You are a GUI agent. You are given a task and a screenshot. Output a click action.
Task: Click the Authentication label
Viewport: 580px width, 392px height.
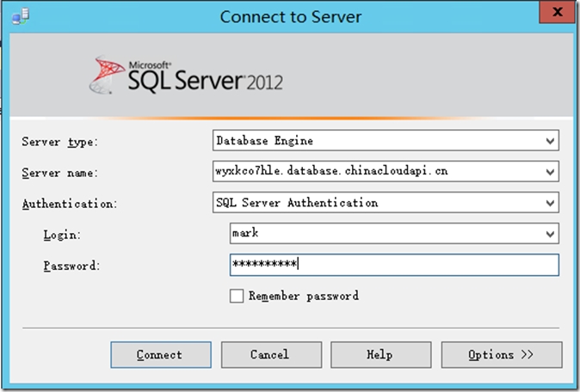[70, 204]
